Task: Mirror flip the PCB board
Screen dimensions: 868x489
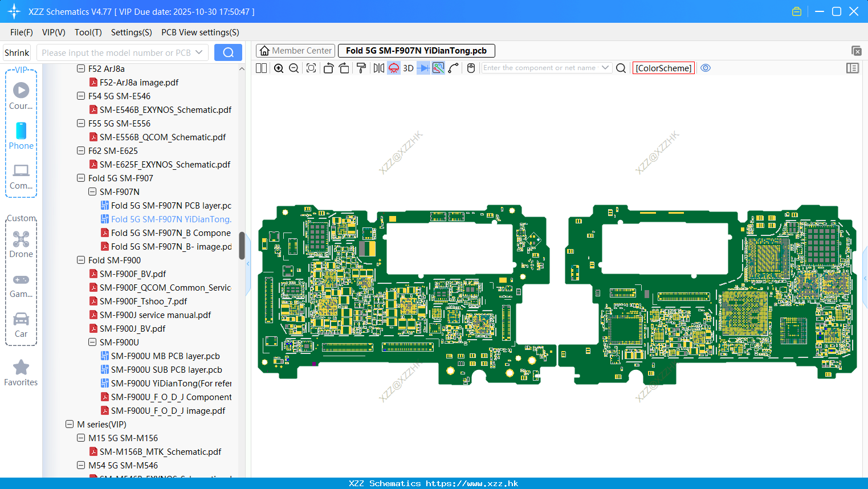Action: [x=379, y=68]
